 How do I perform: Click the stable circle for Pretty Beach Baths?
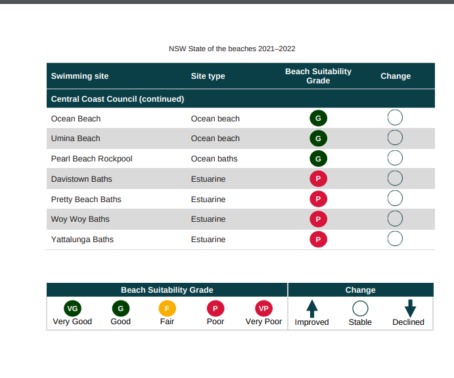pyautogui.click(x=395, y=198)
